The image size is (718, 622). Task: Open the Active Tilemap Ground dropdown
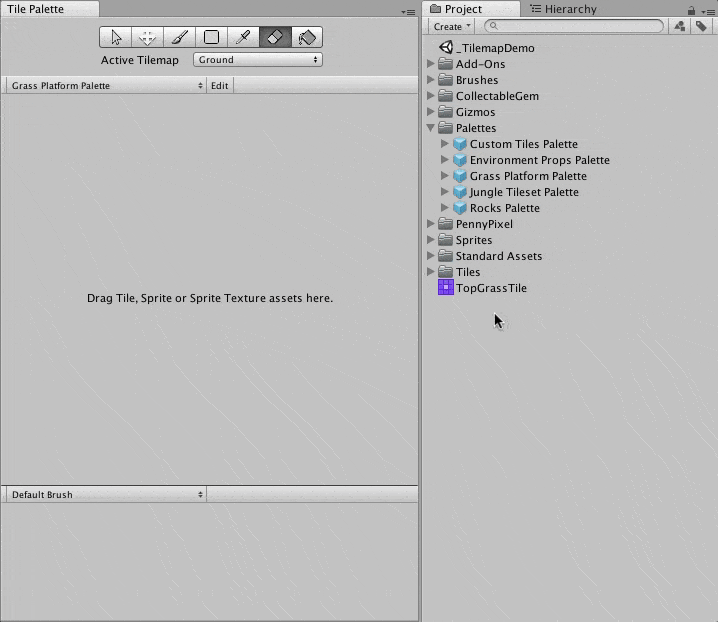[x=258, y=60]
